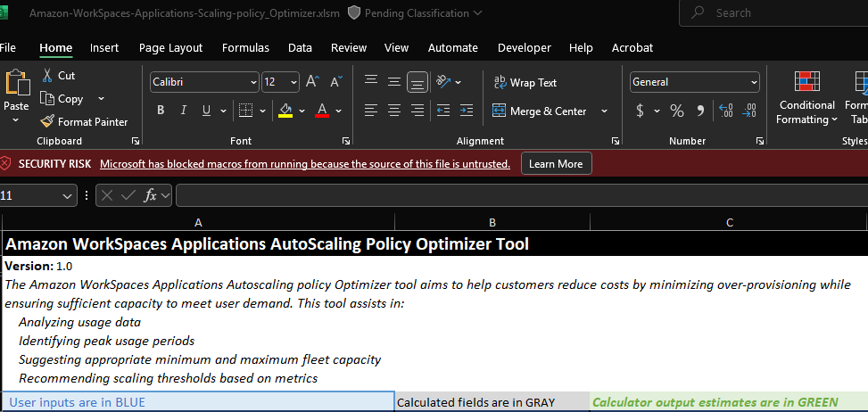Image resolution: width=868 pixels, height=412 pixels.
Task: Expand the General number format dropdown
Action: click(x=754, y=82)
